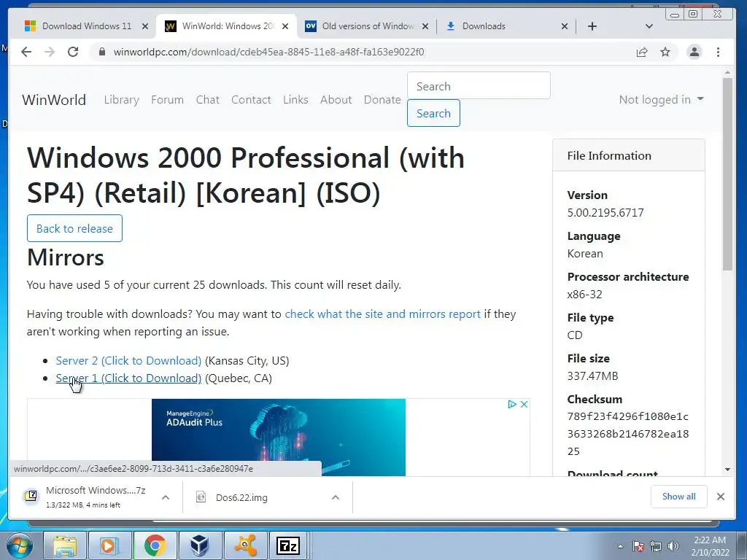Click the browser forward arrow
Image resolution: width=747 pixels, height=560 pixels.
(50, 52)
